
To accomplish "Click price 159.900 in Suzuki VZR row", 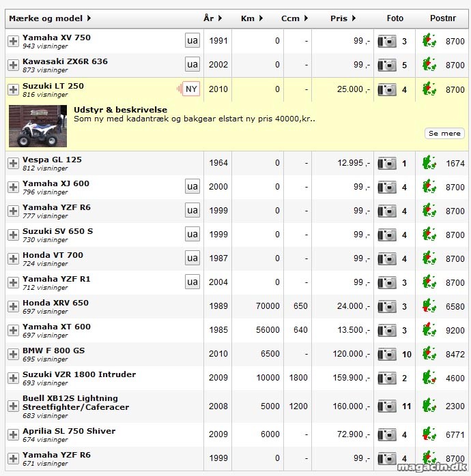I will pos(352,378).
